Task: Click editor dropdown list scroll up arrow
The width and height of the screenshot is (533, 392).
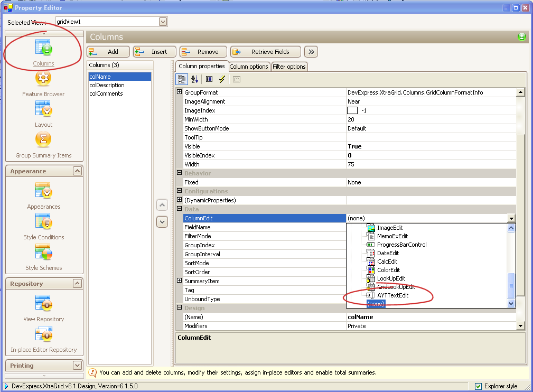Action: click(x=511, y=228)
